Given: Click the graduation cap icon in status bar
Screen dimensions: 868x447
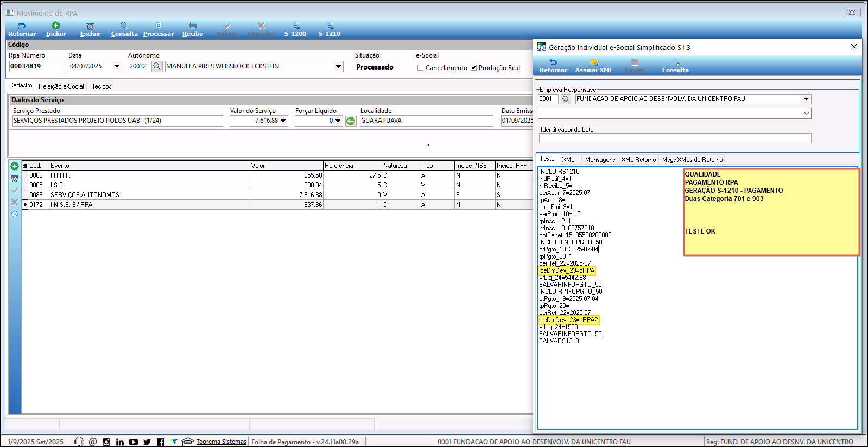Looking at the screenshot, I should click(x=187, y=442).
